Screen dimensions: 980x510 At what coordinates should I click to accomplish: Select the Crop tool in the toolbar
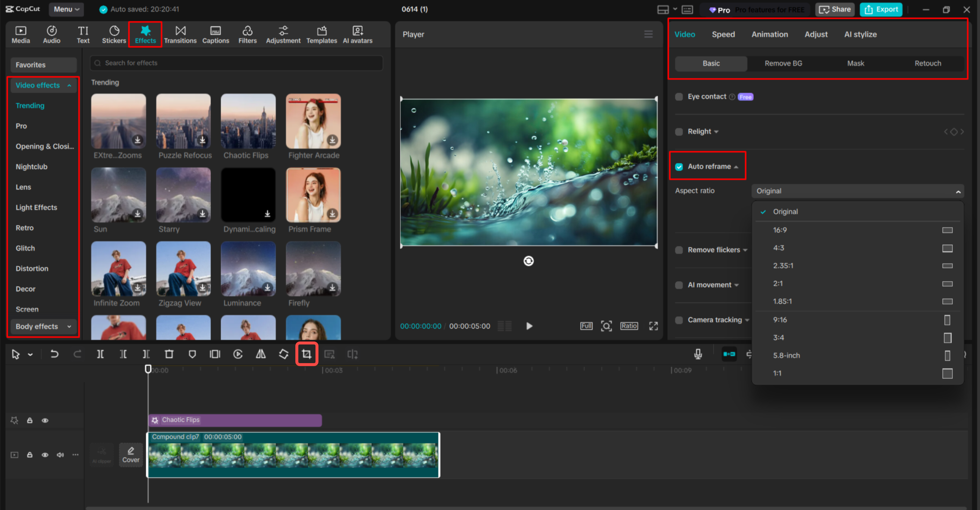[x=307, y=354]
